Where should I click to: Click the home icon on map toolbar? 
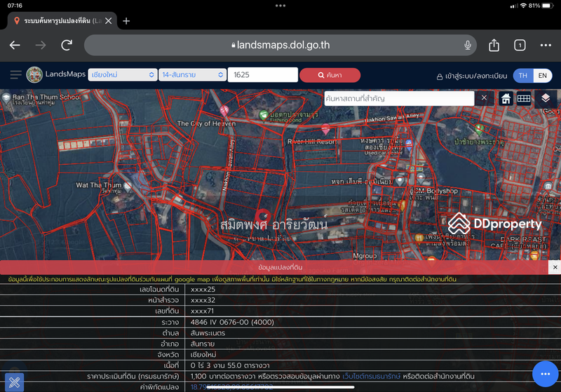(506, 98)
